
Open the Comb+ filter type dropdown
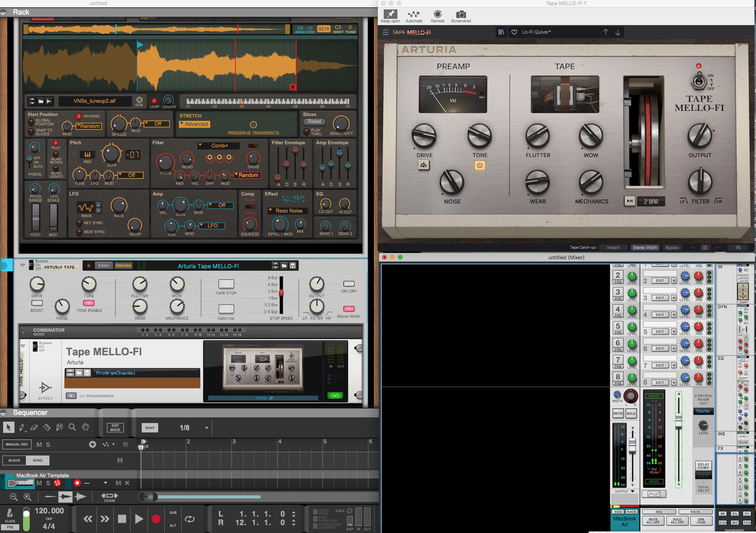tap(219, 146)
